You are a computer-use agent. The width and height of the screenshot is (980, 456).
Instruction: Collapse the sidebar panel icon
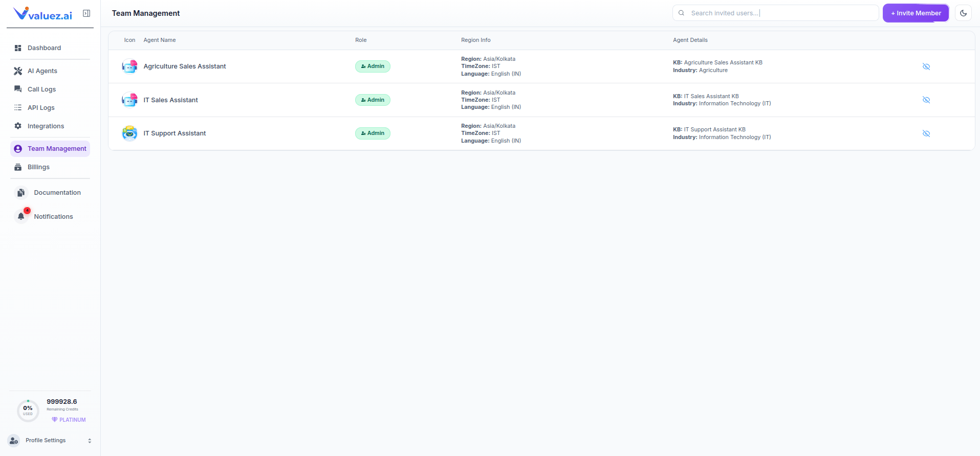[86, 13]
